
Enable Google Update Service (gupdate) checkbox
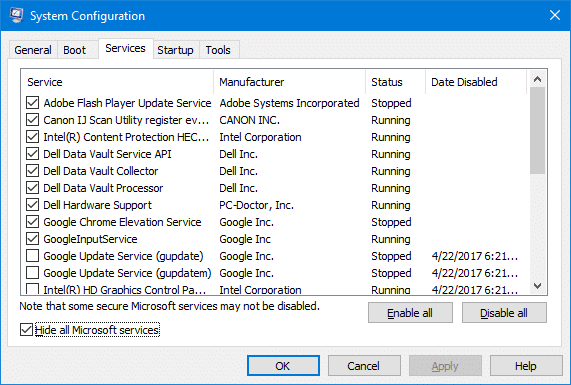32,256
